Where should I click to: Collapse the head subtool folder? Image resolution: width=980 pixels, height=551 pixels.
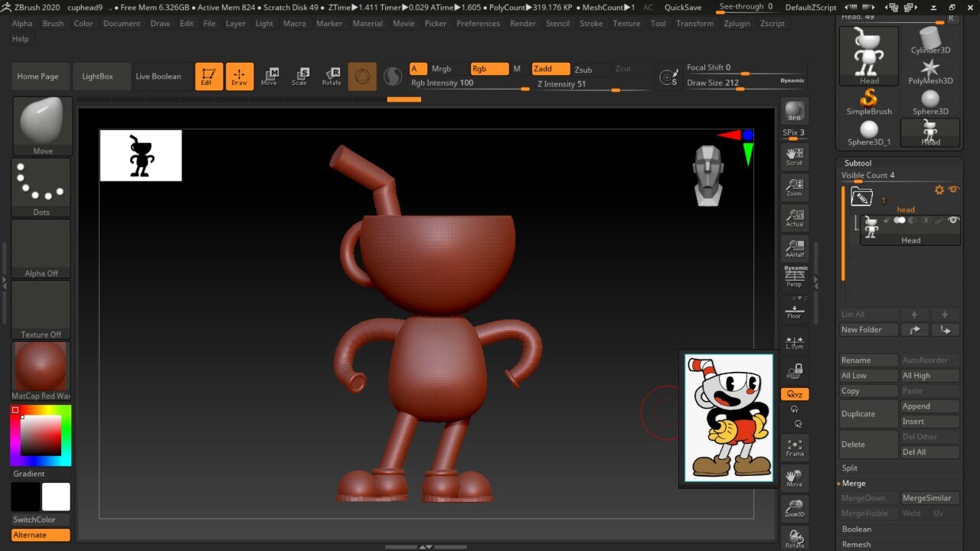click(x=861, y=196)
